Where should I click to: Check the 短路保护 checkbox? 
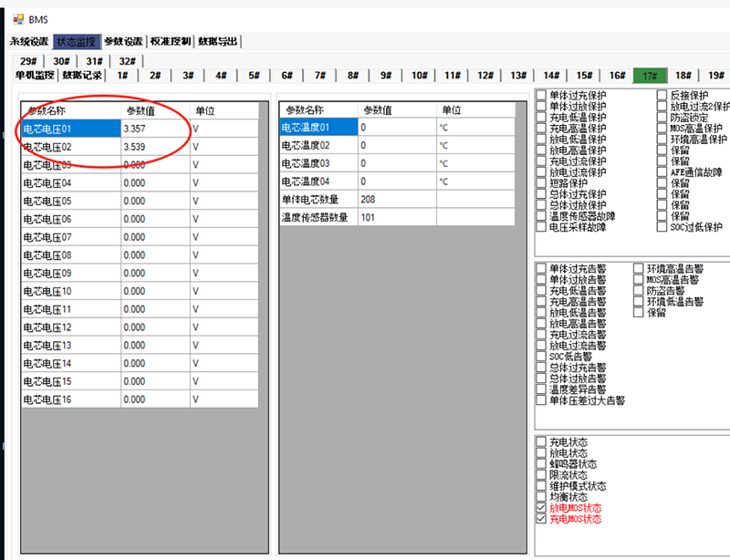coord(542,183)
